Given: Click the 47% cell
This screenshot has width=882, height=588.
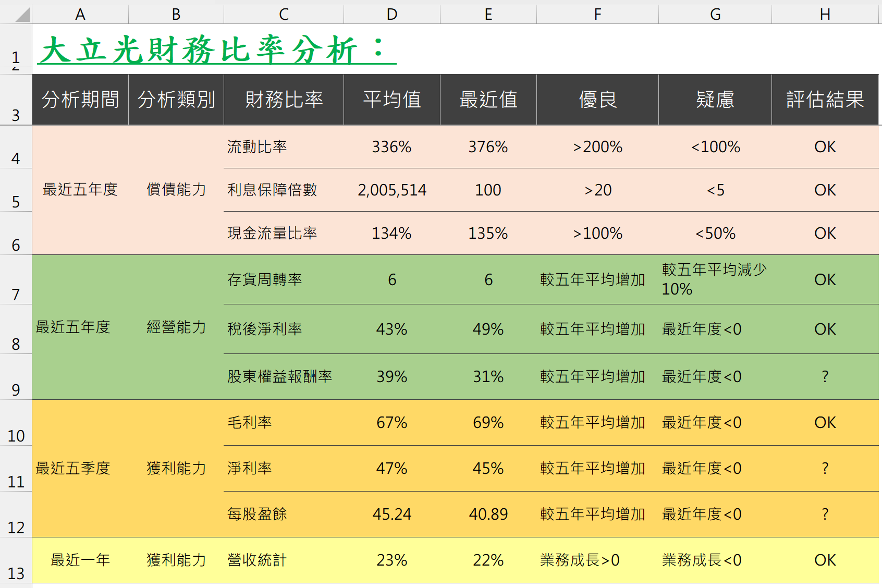Looking at the screenshot, I should (392, 469).
